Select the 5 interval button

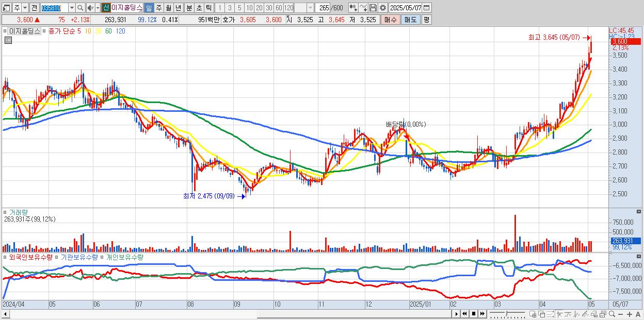[x=239, y=8]
